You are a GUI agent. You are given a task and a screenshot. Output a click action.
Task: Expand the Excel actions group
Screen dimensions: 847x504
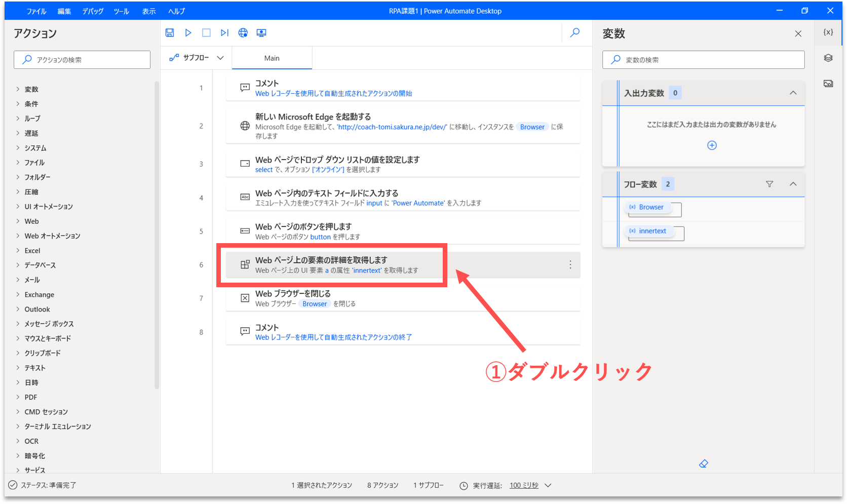point(32,251)
